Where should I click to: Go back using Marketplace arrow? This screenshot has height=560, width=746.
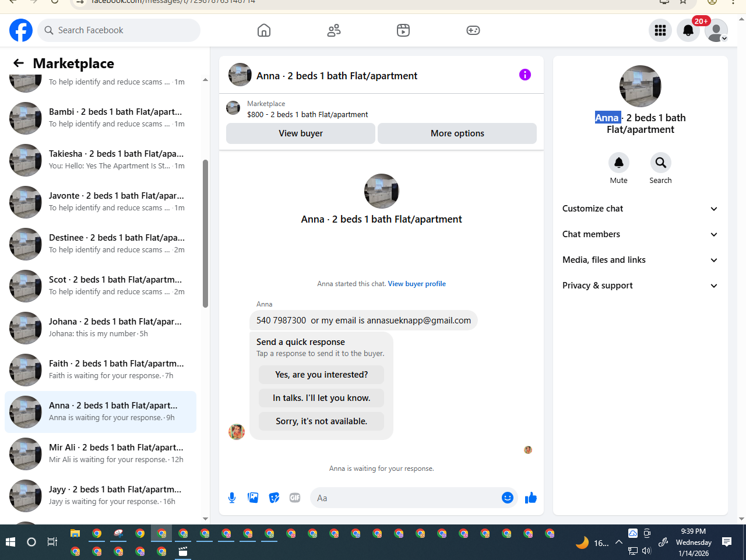tap(19, 63)
